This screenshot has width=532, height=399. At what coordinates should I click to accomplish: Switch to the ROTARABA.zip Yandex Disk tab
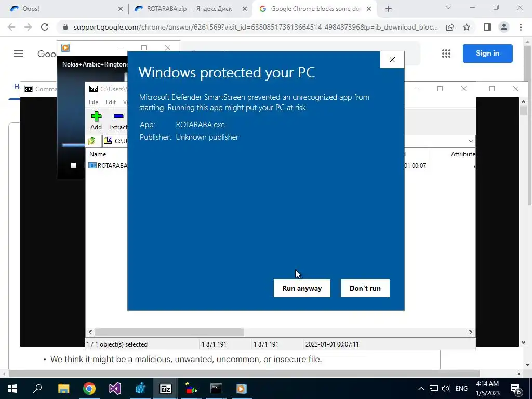[x=189, y=9]
